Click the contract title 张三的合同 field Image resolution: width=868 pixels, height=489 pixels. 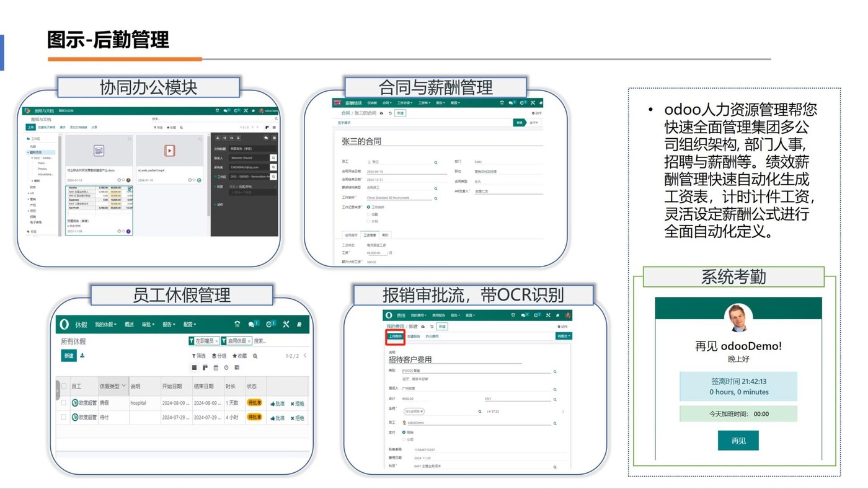click(x=441, y=141)
